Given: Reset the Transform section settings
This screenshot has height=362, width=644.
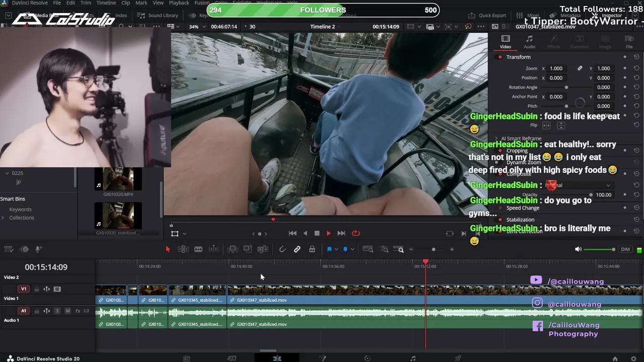Looking at the screenshot, I should click(636, 57).
